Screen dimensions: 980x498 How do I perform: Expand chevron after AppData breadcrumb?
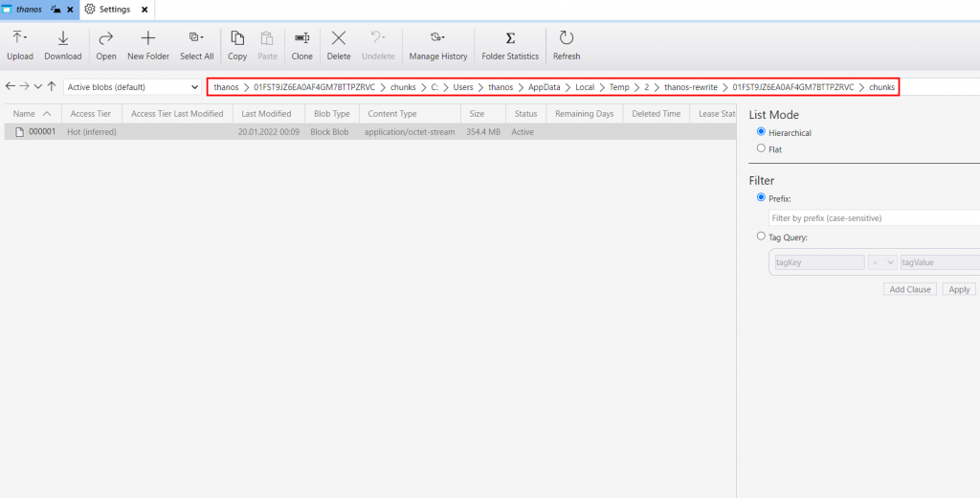pos(568,87)
